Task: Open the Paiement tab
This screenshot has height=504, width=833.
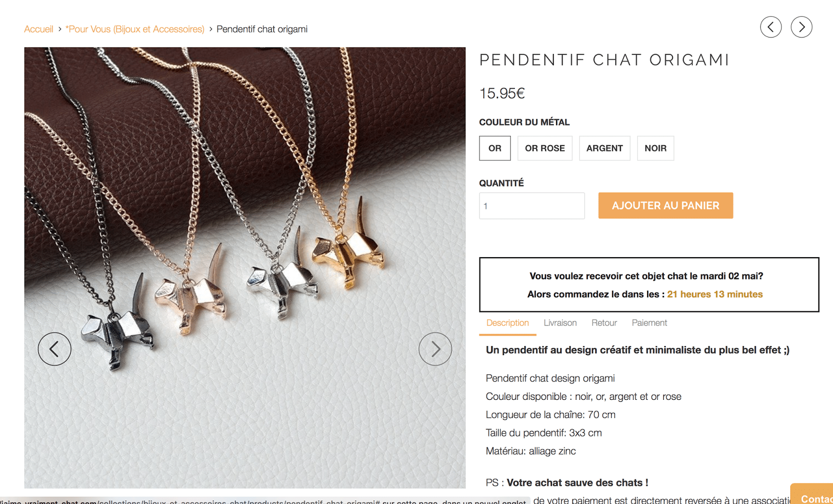Action: [x=649, y=323]
